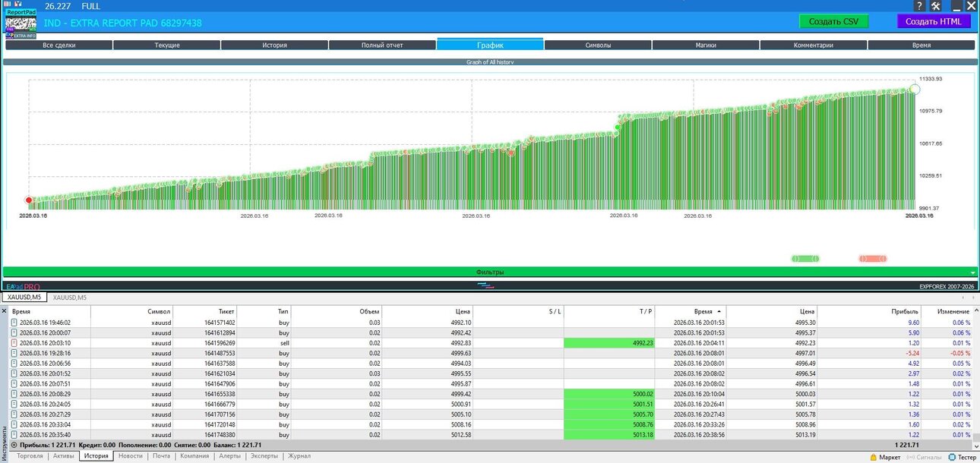980x463 pixels.
Task: Click the Создать CSV button
Action: pyautogui.click(x=833, y=21)
